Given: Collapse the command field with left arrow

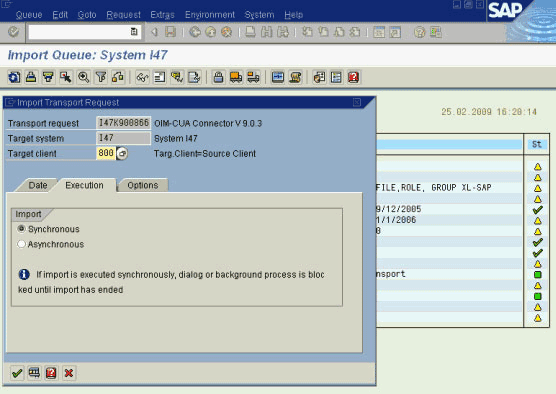Looking at the screenshot, I should (154, 32).
